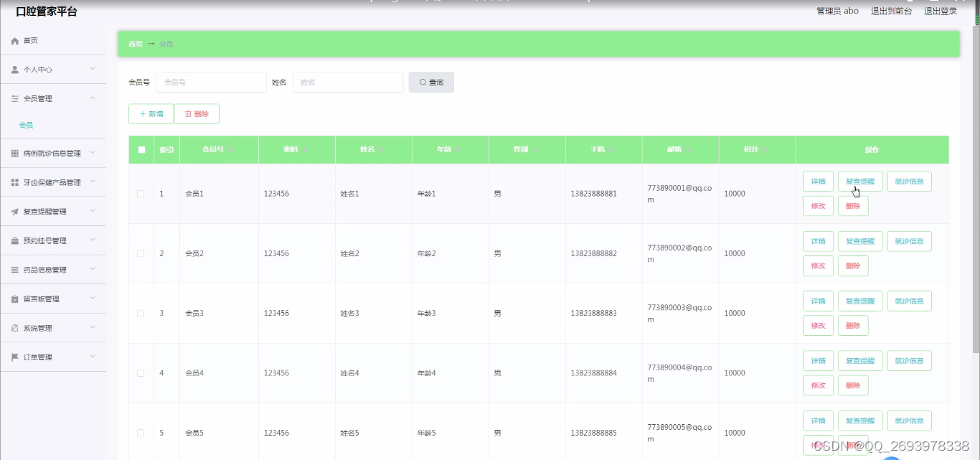Viewport: 980px width, 460px height.
Task: Expand 病例就诊信息管理 using its chevron
Action: tap(93, 153)
